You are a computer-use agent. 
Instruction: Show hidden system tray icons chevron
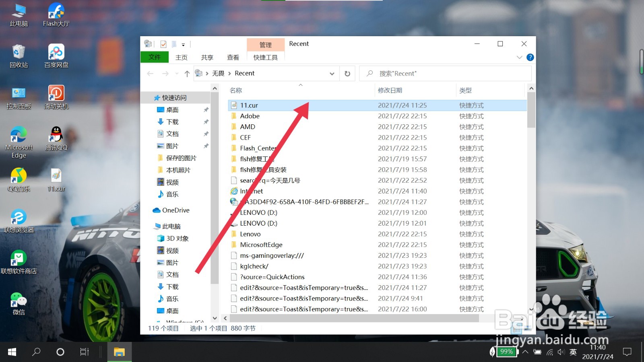click(x=525, y=352)
